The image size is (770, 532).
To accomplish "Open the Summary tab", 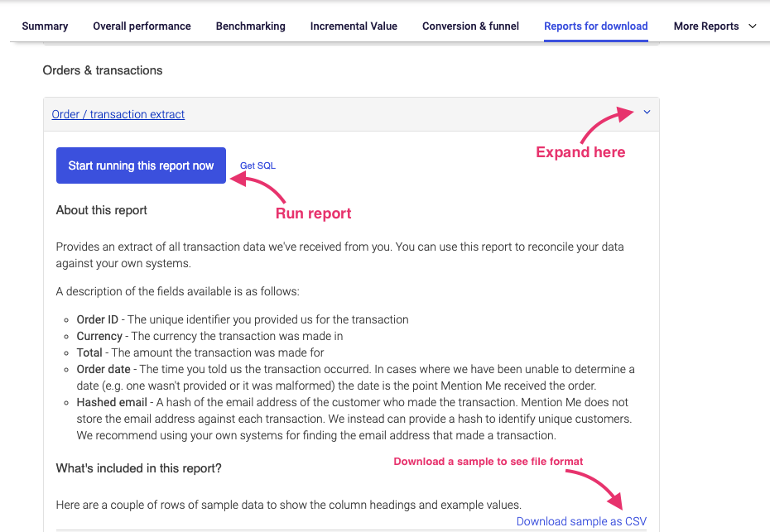I will 45,26.
